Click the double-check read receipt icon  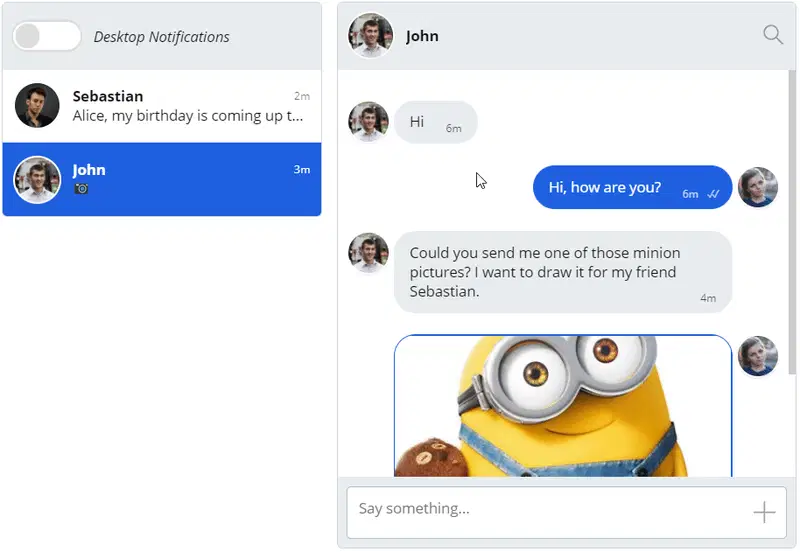click(713, 194)
